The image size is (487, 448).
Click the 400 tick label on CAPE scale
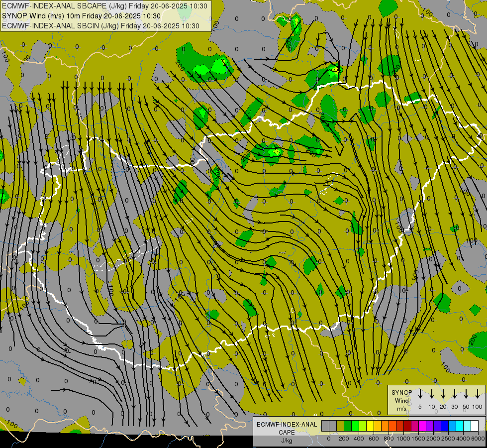coord(359,439)
